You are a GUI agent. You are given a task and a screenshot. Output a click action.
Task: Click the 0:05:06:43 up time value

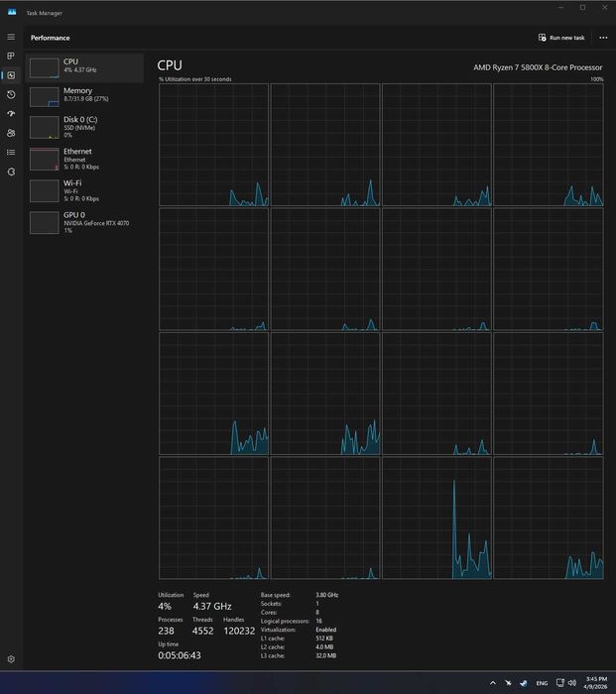point(180,655)
